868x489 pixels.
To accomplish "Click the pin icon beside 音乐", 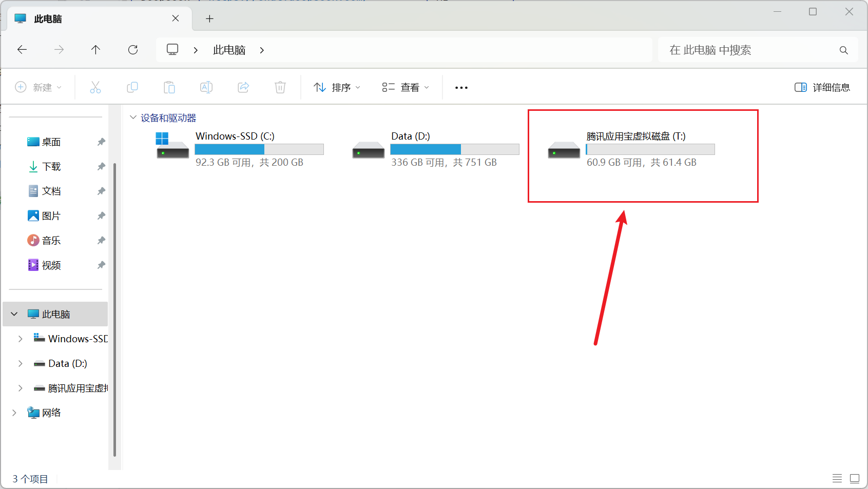I will (x=101, y=240).
